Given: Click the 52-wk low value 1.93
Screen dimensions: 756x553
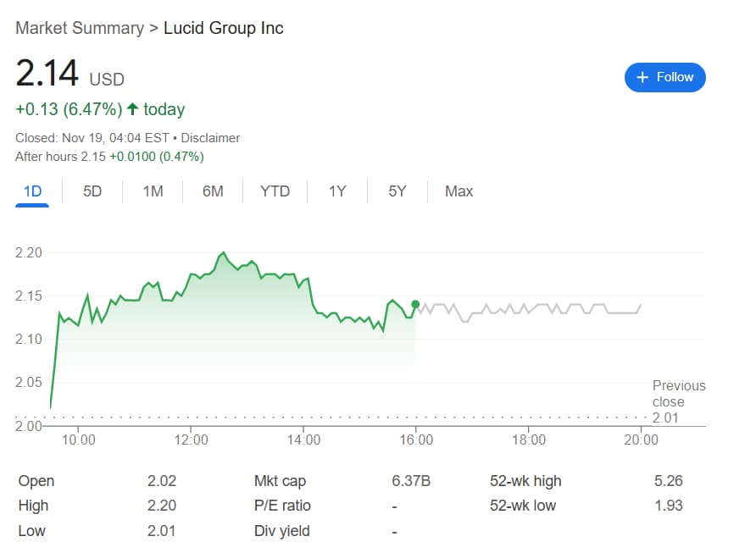Looking at the screenshot, I should pyautogui.click(x=668, y=506).
